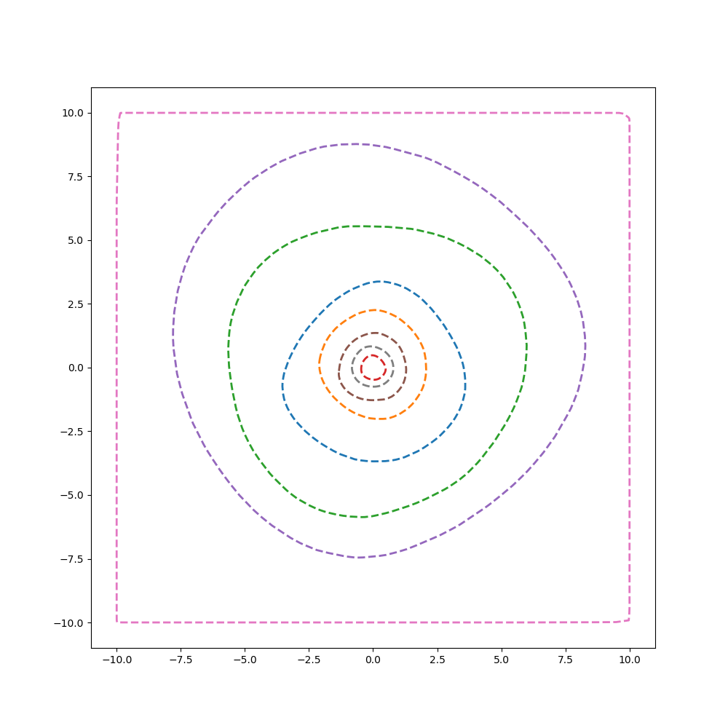Click the −2.5 x-axis tick label
The width and height of the screenshot is (728, 728).
[309, 660]
